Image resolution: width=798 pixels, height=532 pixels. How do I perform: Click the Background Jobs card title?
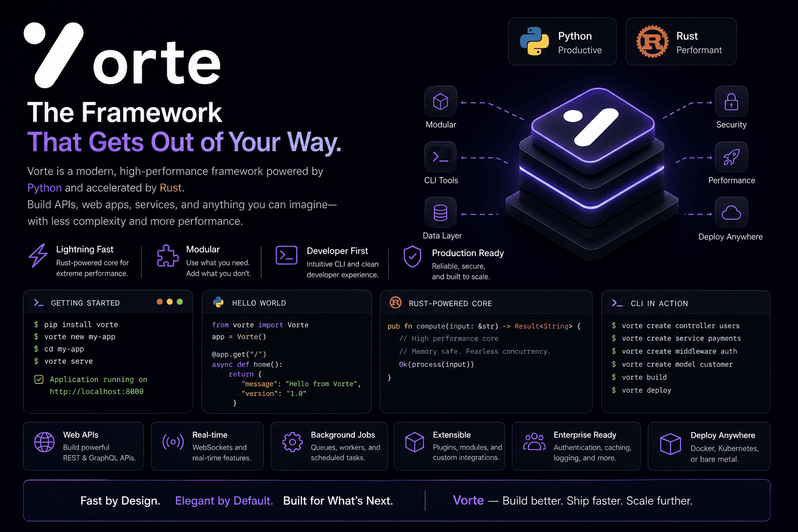click(343, 435)
